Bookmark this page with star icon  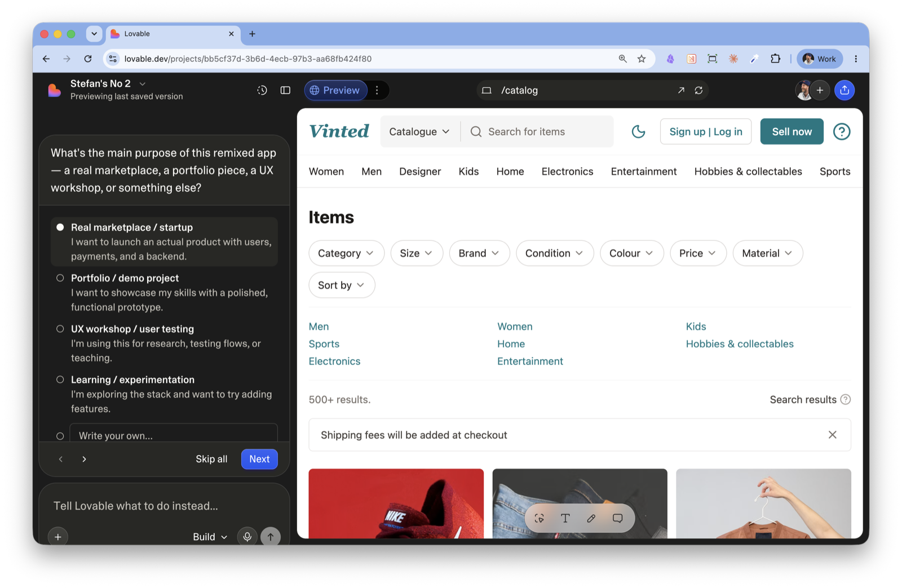coord(642,59)
